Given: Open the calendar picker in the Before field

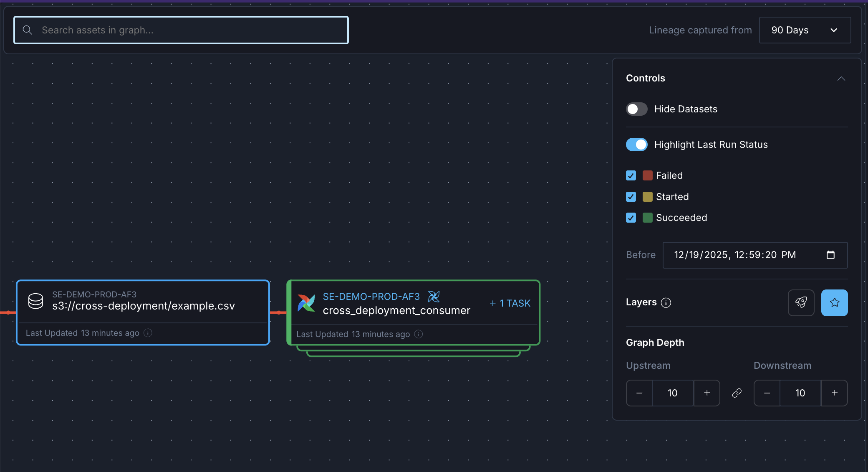Looking at the screenshot, I should click(831, 255).
